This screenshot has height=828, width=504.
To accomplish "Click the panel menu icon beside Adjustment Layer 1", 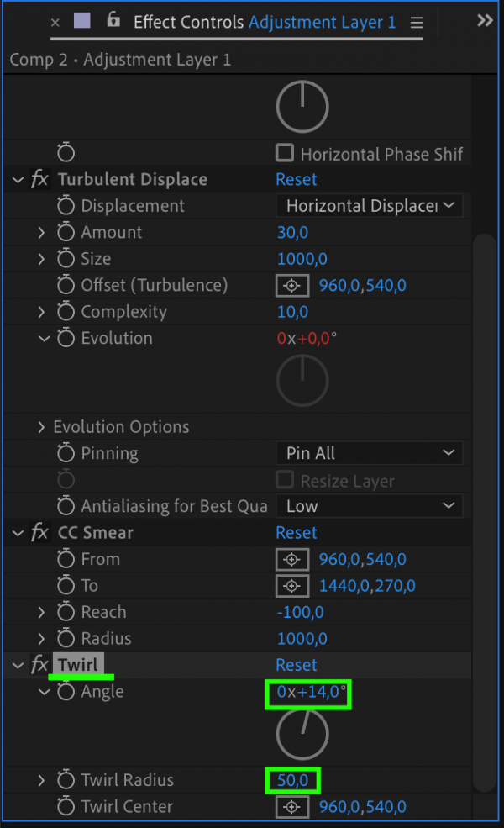I will tap(417, 22).
